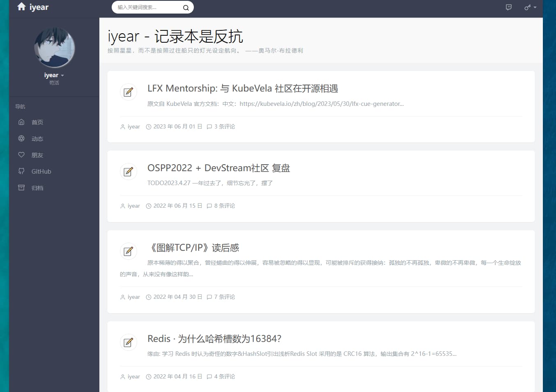Click the GitHub icon in sidebar
This screenshot has width=556, height=392.
click(x=21, y=171)
